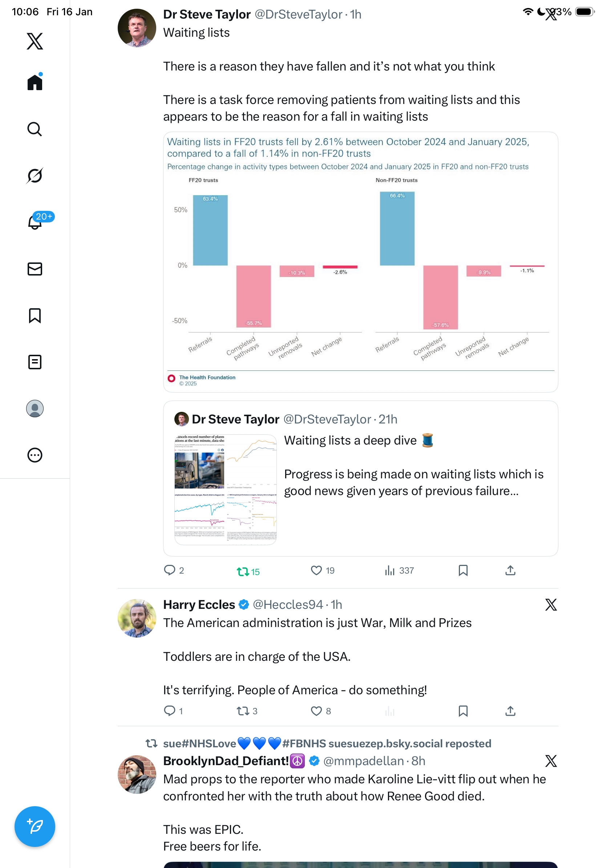Like Dr Steve Taylor's waiting lists post

316,570
